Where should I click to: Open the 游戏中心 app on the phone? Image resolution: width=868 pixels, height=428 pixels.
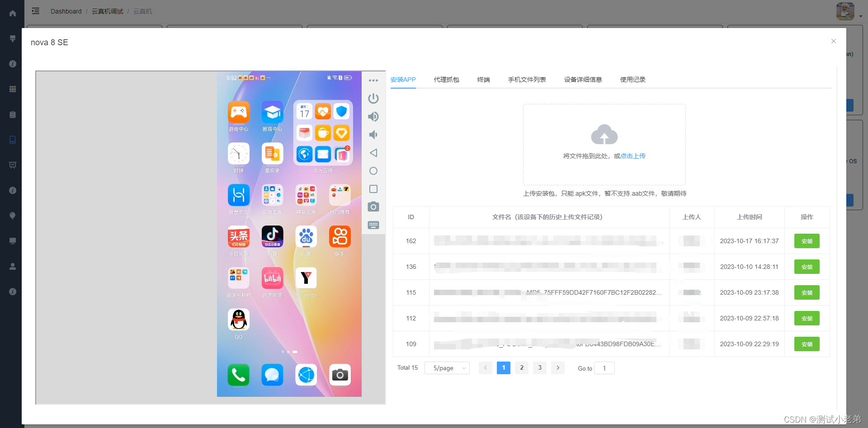click(239, 112)
